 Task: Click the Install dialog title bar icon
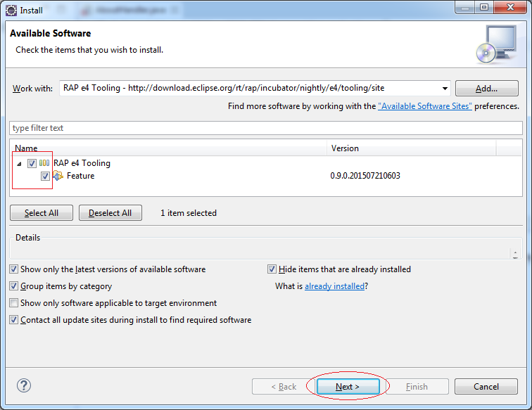11,11
